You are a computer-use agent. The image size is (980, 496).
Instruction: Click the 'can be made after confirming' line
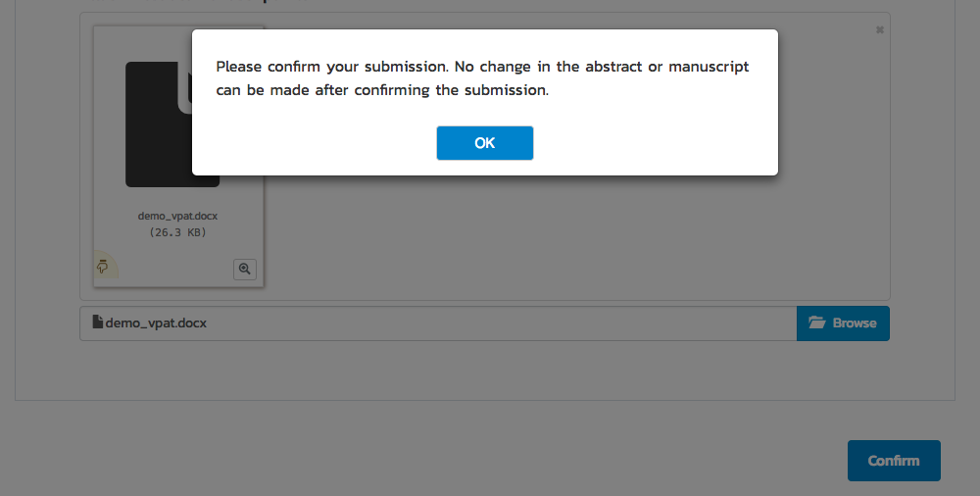click(x=382, y=90)
